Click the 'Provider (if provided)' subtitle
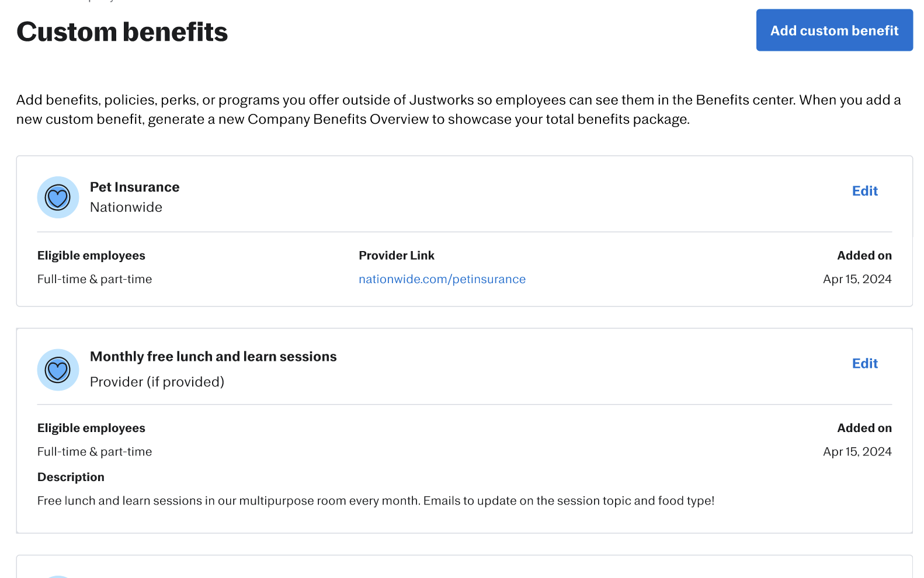 (157, 382)
